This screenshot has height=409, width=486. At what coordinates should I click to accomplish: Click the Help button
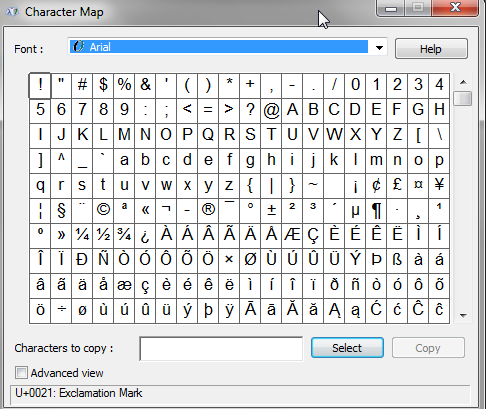click(x=431, y=49)
